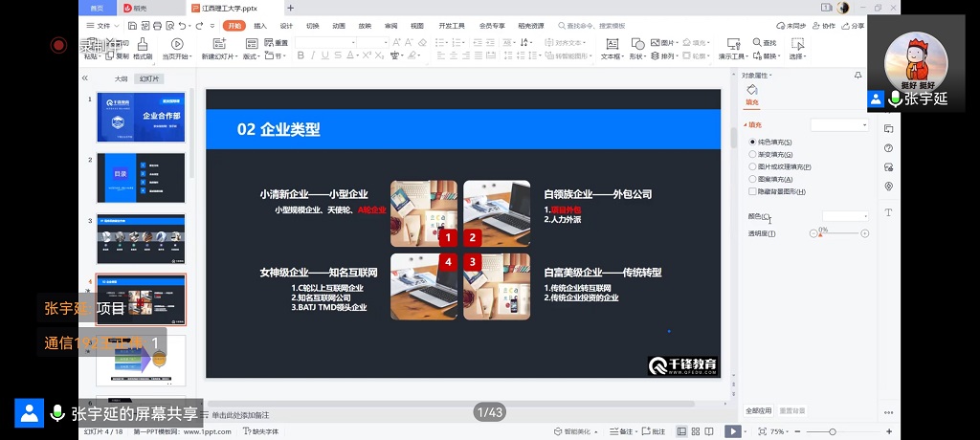
Task: Open the Developer Tools (开发工具) tab
Action: pos(452,26)
